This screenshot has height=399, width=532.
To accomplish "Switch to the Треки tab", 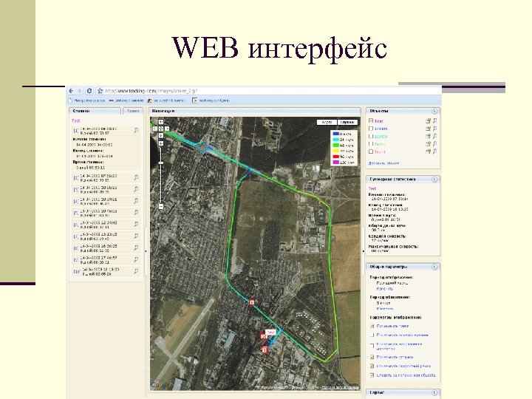I will [x=133, y=111].
